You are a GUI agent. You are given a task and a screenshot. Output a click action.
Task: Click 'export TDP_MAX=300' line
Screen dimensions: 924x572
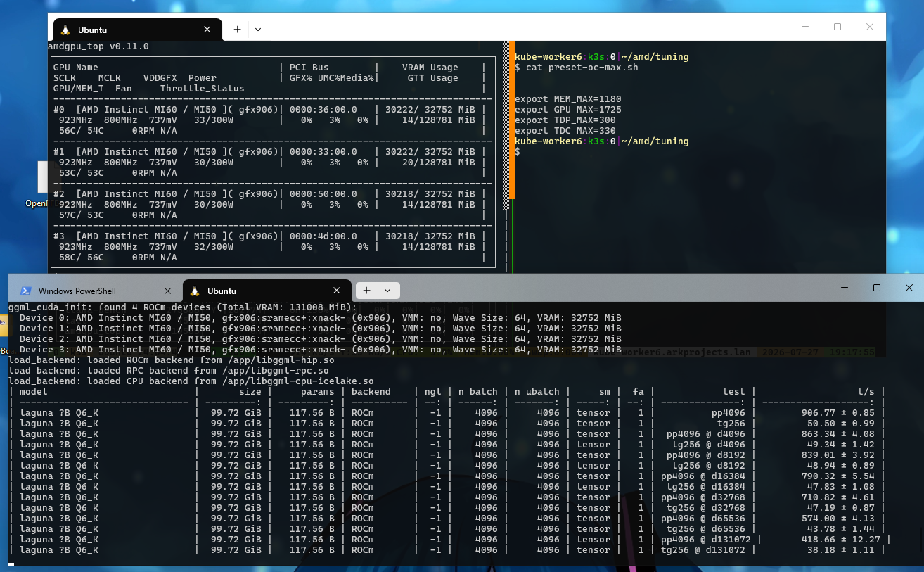[x=565, y=120]
